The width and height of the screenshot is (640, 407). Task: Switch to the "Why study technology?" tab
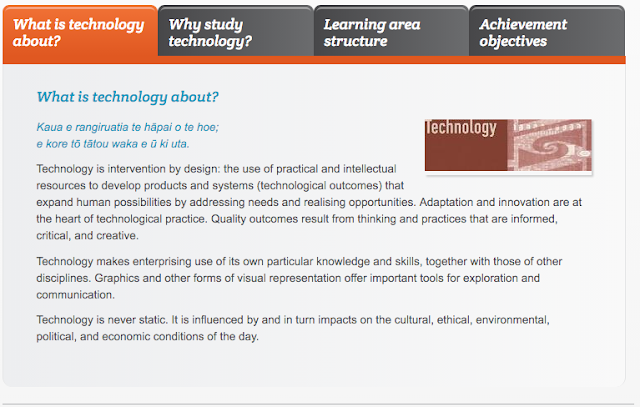[x=236, y=31]
